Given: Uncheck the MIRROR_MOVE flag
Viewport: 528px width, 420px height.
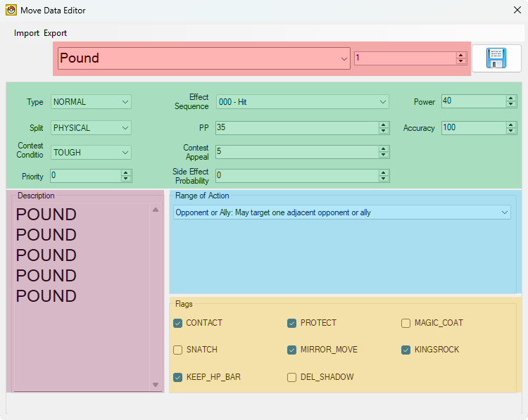Looking at the screenshot, I should click(291, 350).
